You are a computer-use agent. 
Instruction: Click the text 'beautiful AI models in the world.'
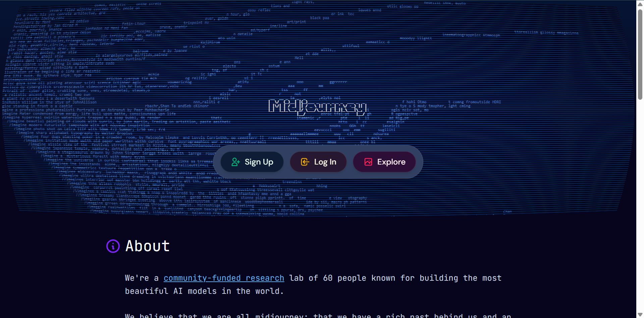(204, 291)
